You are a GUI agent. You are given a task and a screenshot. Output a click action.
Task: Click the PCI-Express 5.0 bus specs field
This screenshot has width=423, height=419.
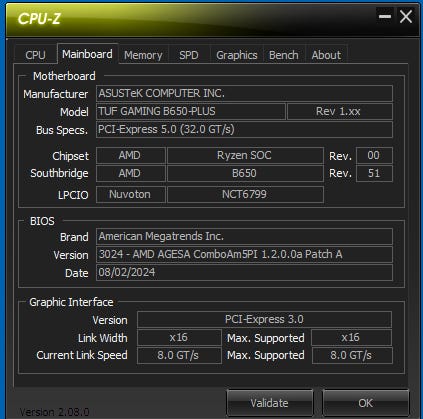pos(244,129)
